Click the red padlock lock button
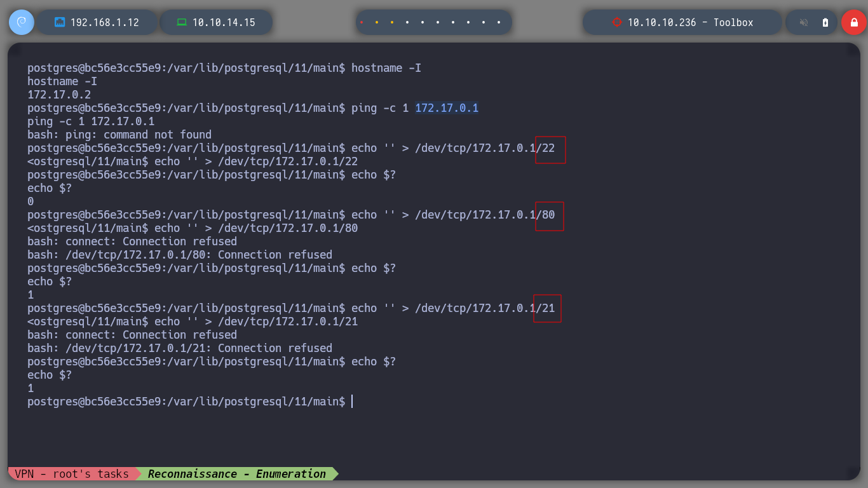This screenshot has height=488, width=868. 853,22
